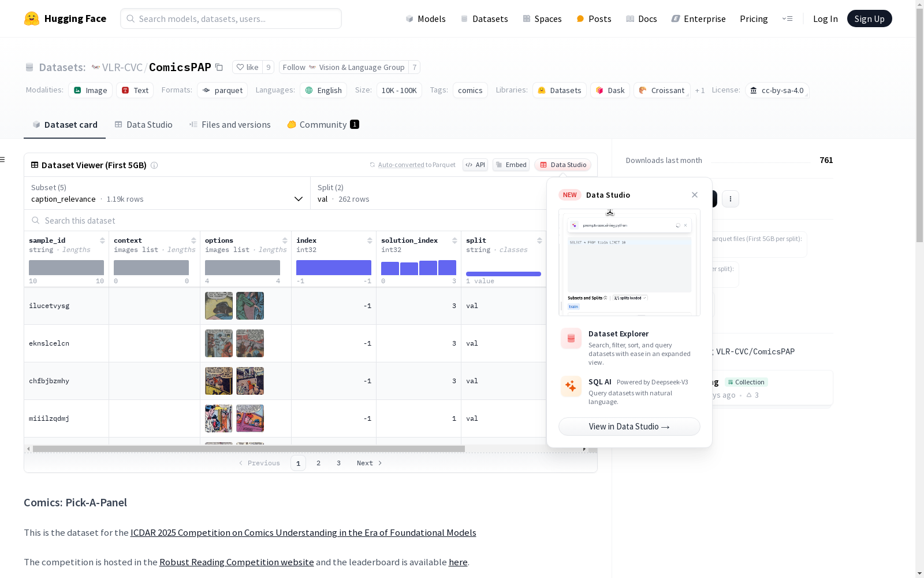The image size is (924, 578).
Task: Select the English language tag
Action: point(323,90)
